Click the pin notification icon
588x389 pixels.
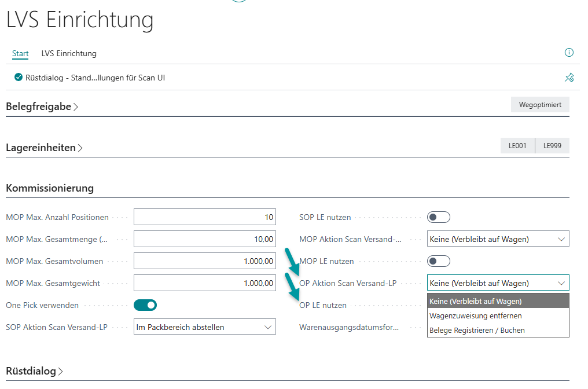[569, 78]
